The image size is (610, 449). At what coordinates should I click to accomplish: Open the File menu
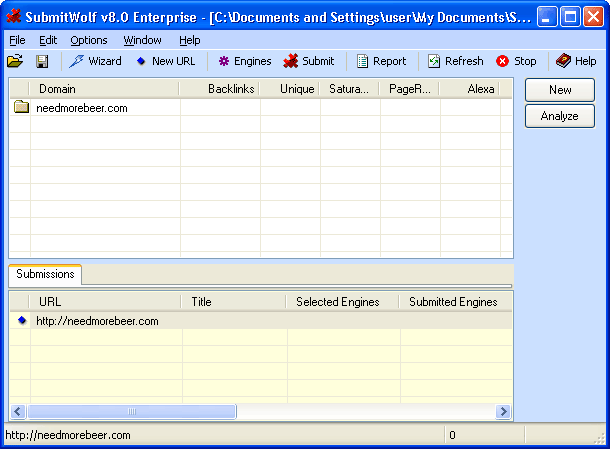coord(17,40)
